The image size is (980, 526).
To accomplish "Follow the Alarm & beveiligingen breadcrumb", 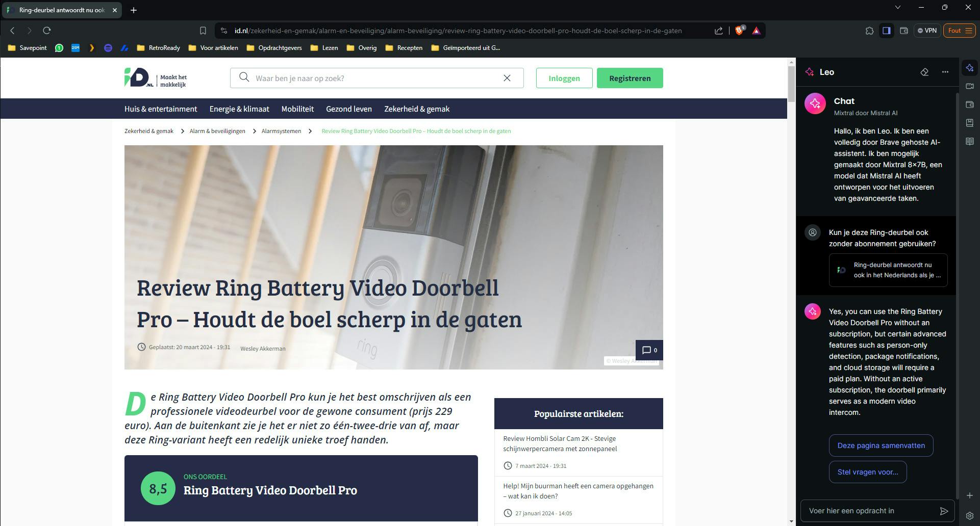I will point(217,131).
